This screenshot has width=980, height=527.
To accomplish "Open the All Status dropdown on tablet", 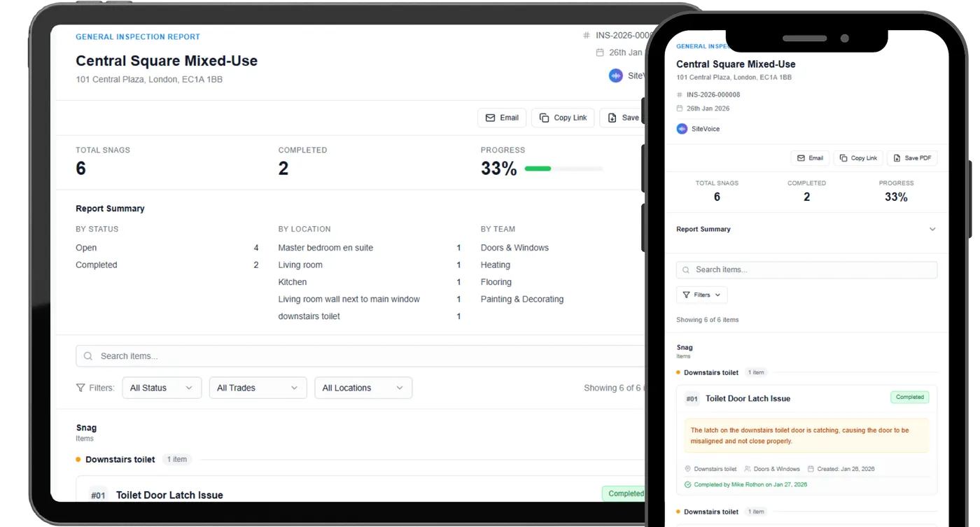I will [x=162, y=388].
